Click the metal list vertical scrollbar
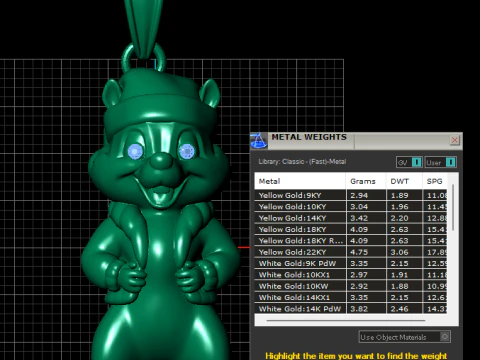 coord(453,207)
